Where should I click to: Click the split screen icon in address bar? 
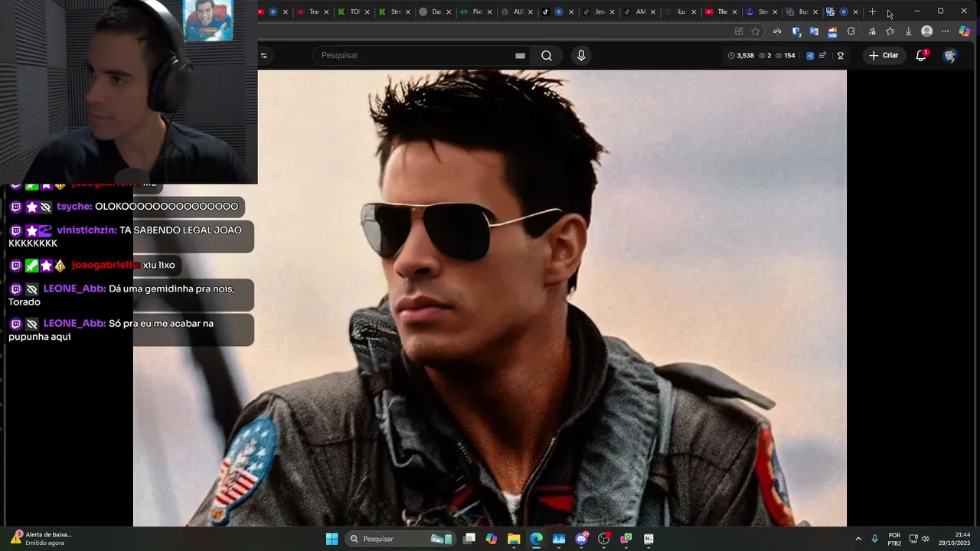tap(739, 31)
